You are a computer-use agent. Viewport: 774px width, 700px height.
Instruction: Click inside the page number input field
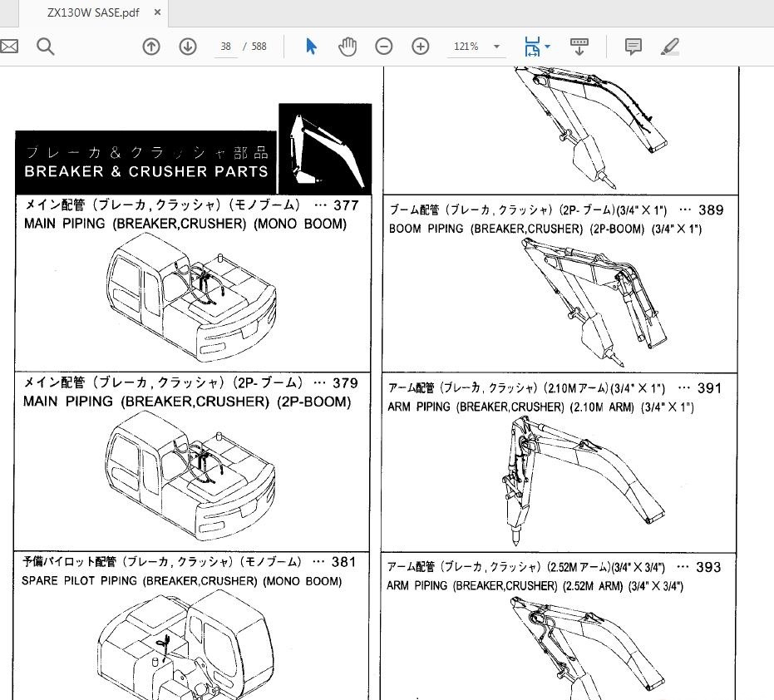(225, 47)
